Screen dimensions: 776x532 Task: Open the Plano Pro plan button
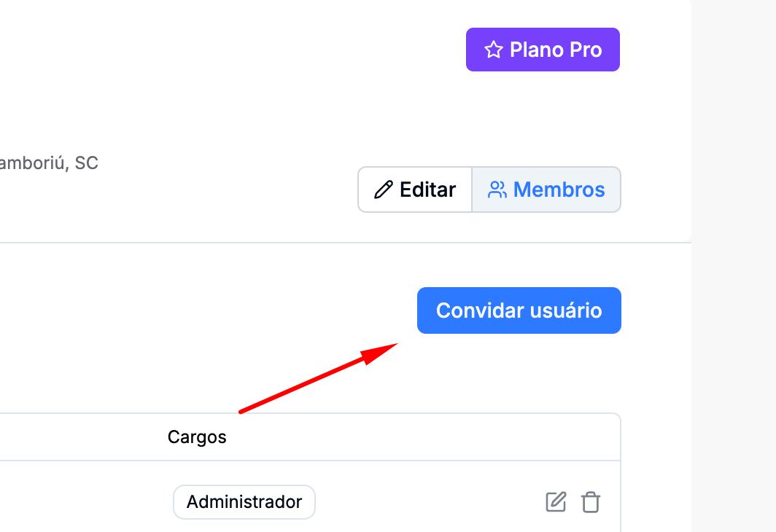(x=543, y=50)
